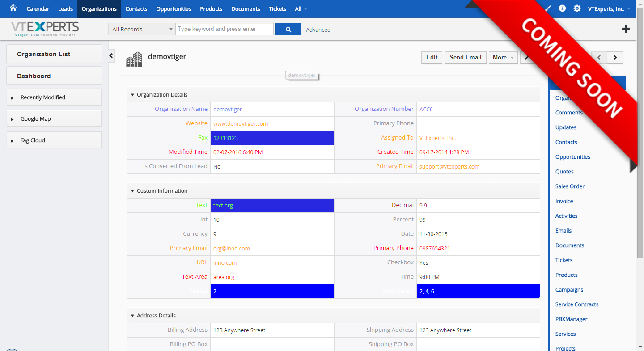
Task: Open Campaigns related tab
Action: pos(569,290)
